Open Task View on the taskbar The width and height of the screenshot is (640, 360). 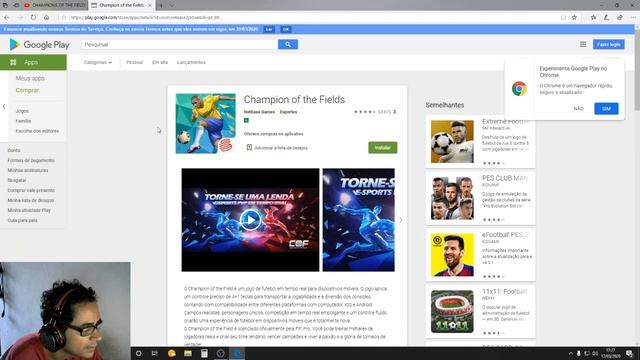155,353
